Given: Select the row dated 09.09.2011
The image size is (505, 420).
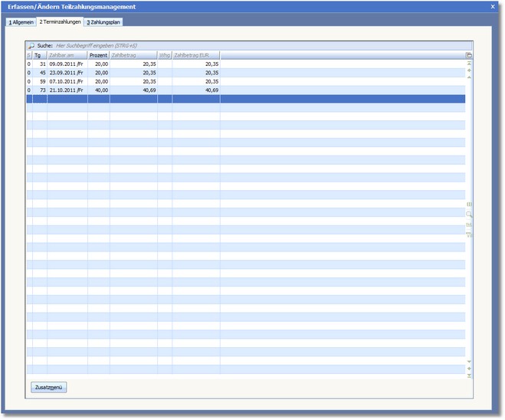Looking at the screenshot, I should click(x=67, y=64).
